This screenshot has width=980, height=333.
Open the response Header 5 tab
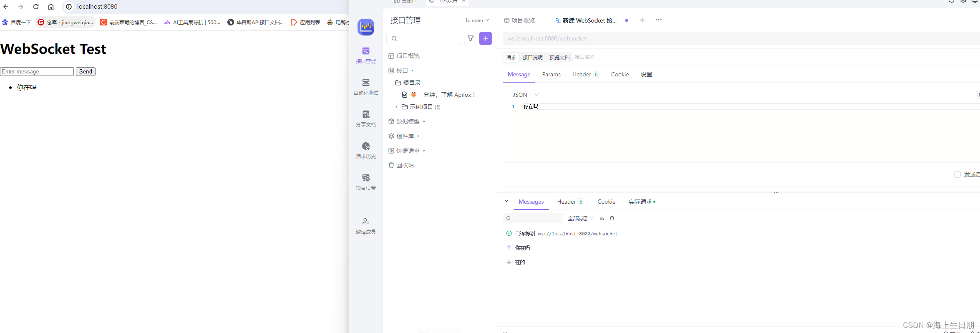(x=570, y=202)
